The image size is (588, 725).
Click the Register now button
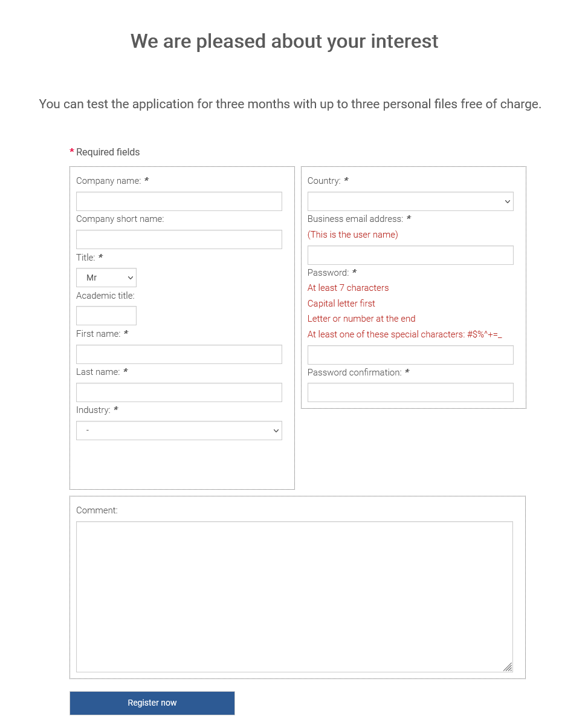152,703
